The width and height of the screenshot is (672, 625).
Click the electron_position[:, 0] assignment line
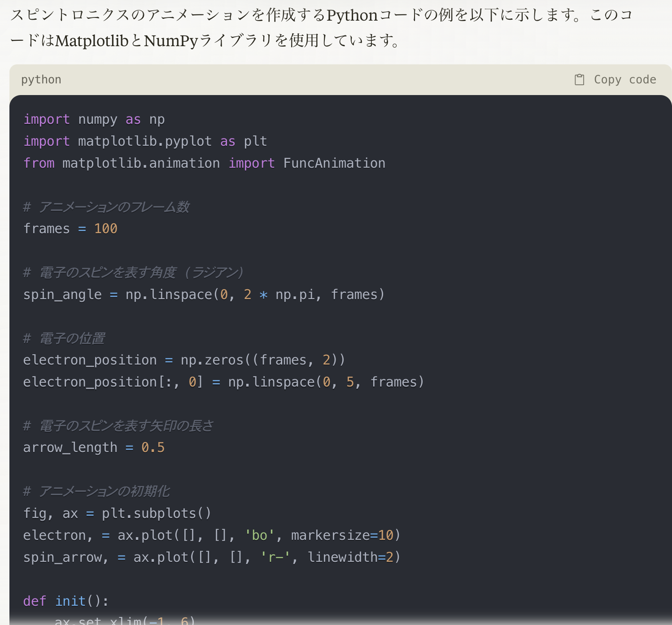pos(223,382)
